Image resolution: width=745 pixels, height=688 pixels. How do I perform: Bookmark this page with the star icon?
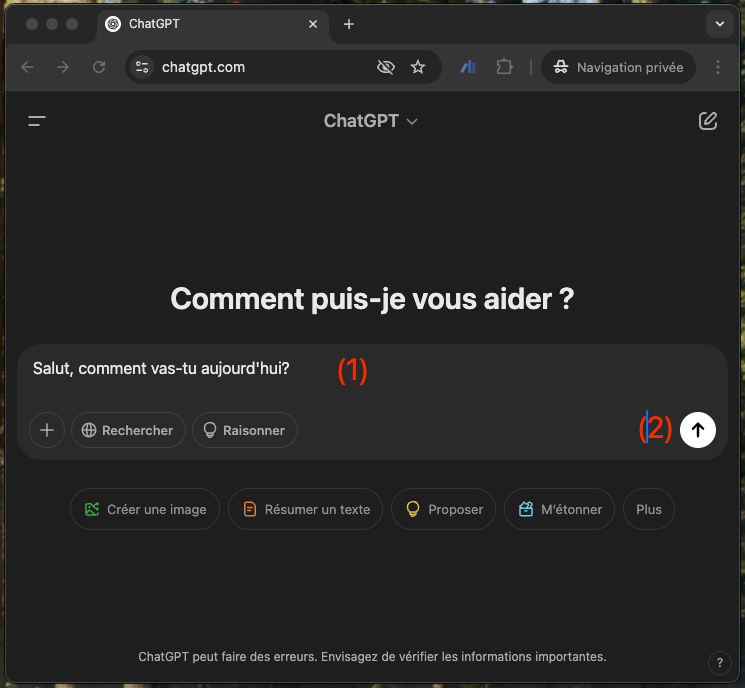point(418,67)
